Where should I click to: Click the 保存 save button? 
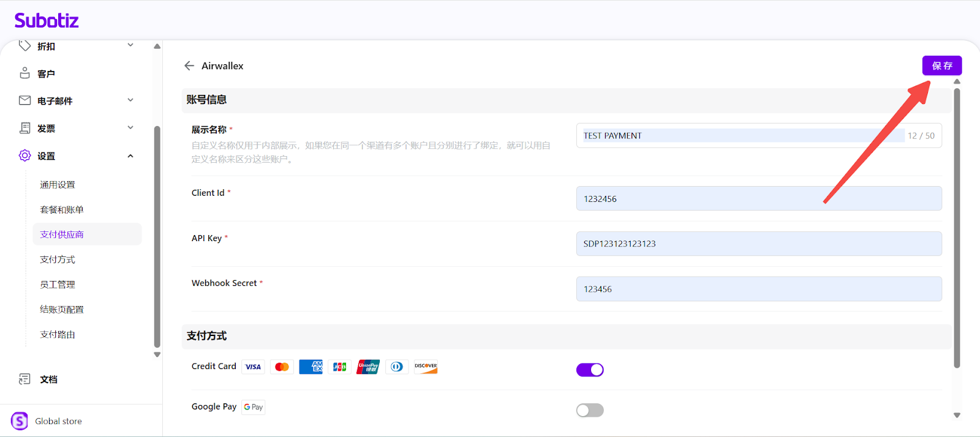point(941,65)
